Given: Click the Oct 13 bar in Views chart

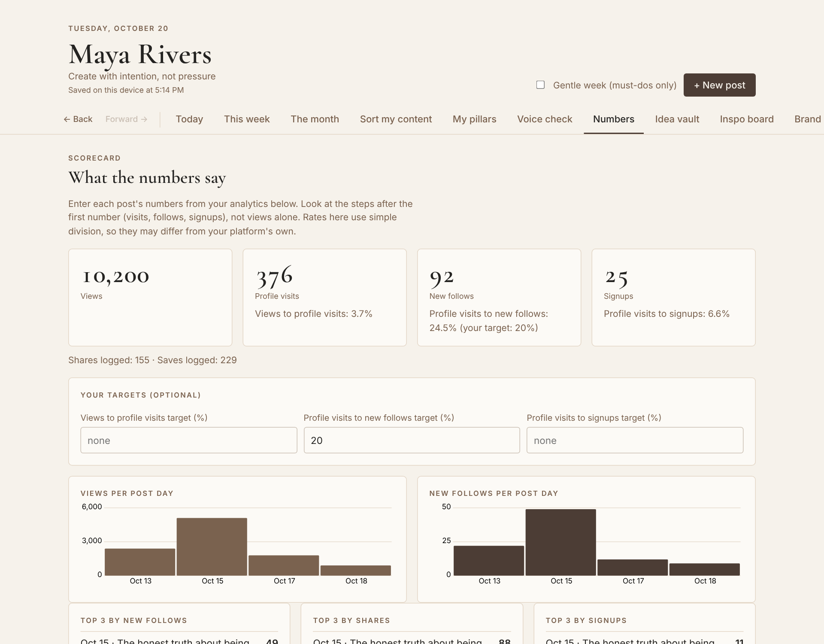Looking at the screenshot, I should pyautogui.click(x=140, y=562).
